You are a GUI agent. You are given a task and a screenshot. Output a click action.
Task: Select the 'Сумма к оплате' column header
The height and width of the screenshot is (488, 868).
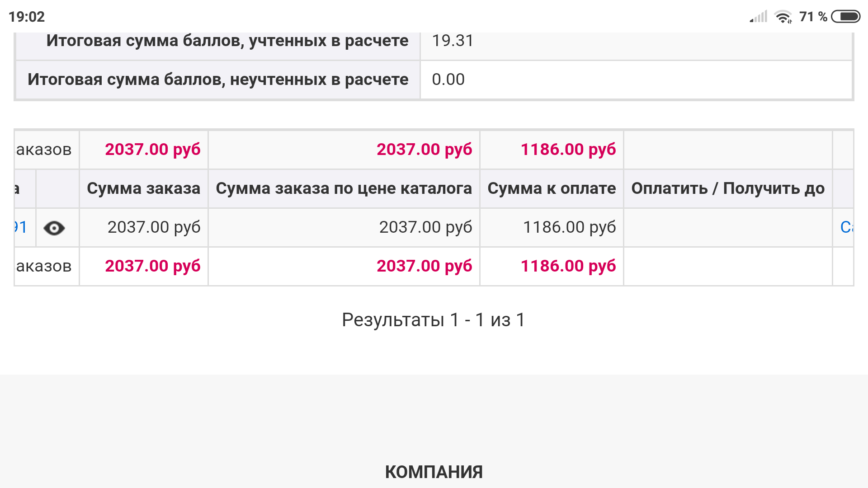pyautogui.click(x=552, y=188)
